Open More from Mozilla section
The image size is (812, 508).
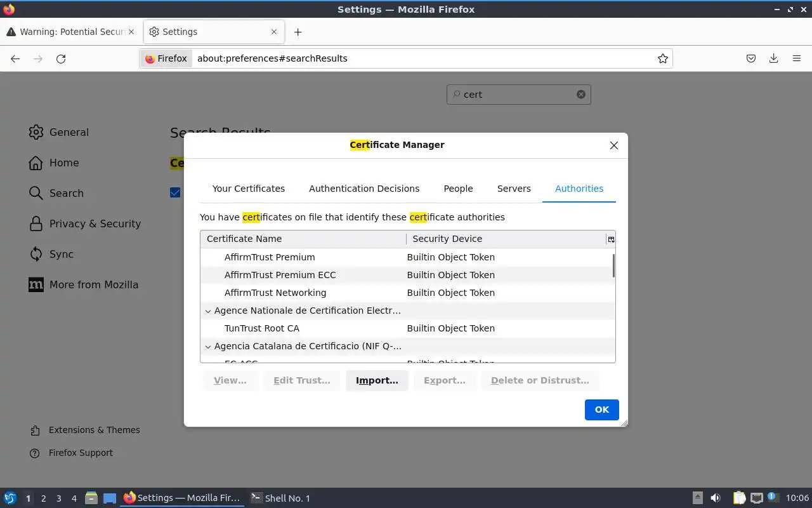pyautogui.click(x=84, y=284)
